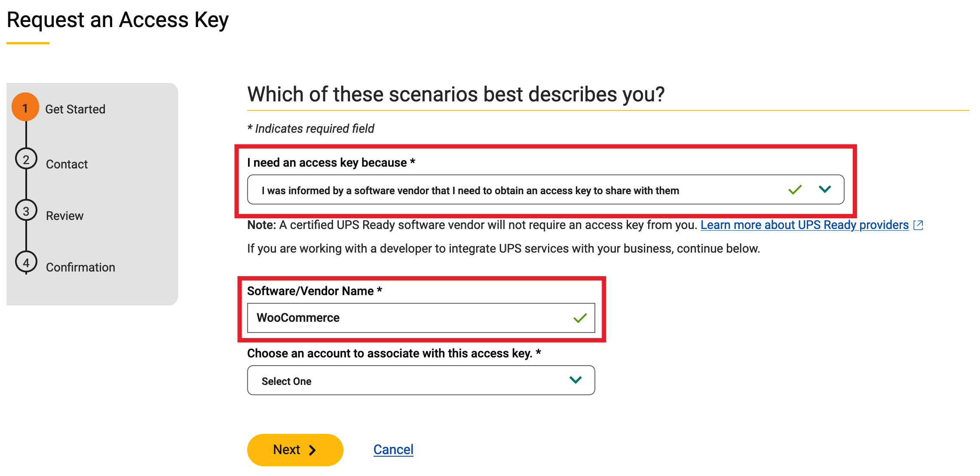The image size is (980, 476).
Task: Click step 3 Review circle
Action: (x=27, y=210)
